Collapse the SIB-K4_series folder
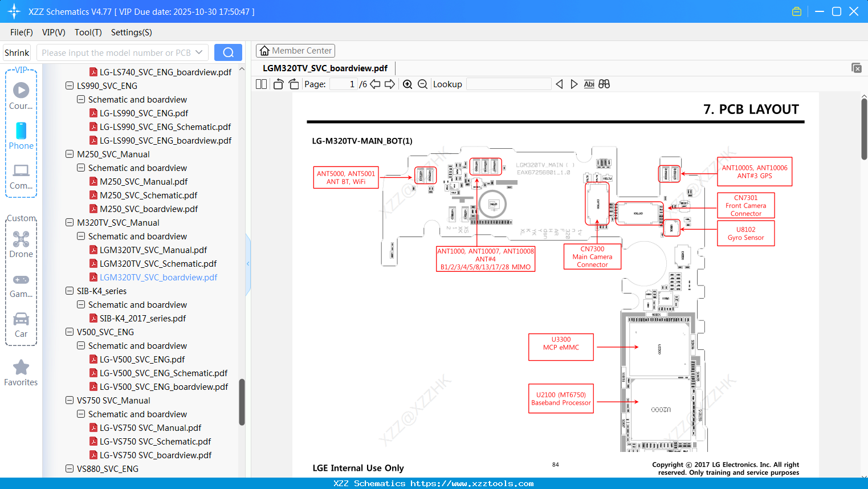Viewport: 868px width, 489px height. click(70, 291)
